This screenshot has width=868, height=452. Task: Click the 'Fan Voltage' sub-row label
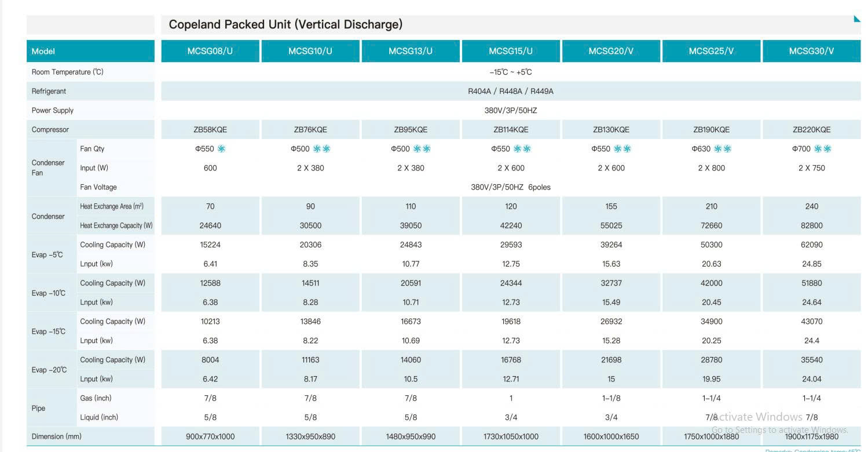tap(98, 187)
